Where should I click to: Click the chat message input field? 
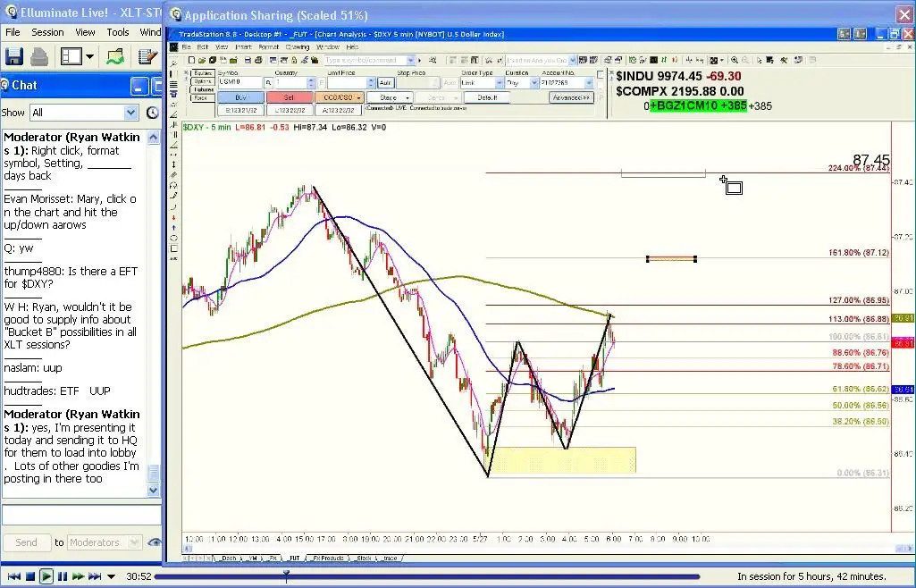81,515
